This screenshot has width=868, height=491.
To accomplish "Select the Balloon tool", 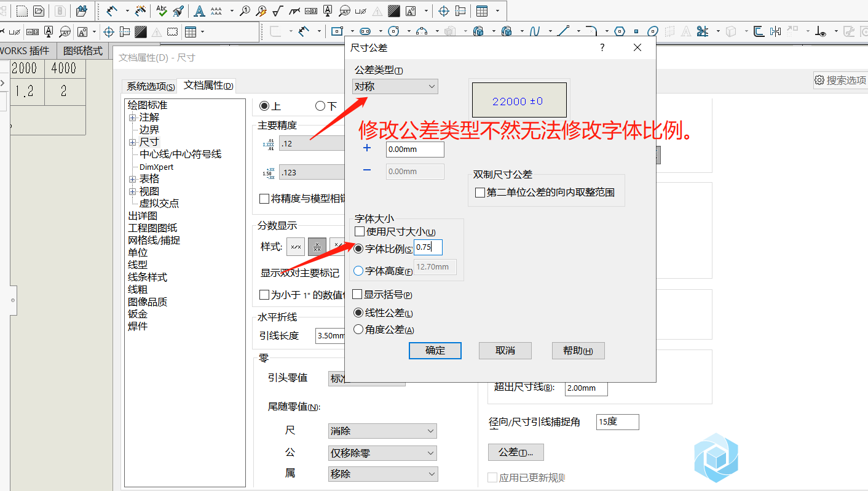I will tap(245, 11).
